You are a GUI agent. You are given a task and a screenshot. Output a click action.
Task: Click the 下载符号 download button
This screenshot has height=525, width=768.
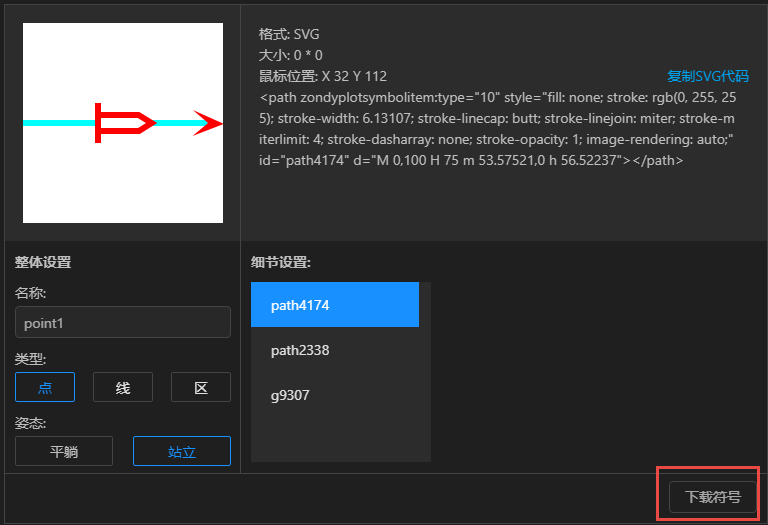[x=713, y=497]
